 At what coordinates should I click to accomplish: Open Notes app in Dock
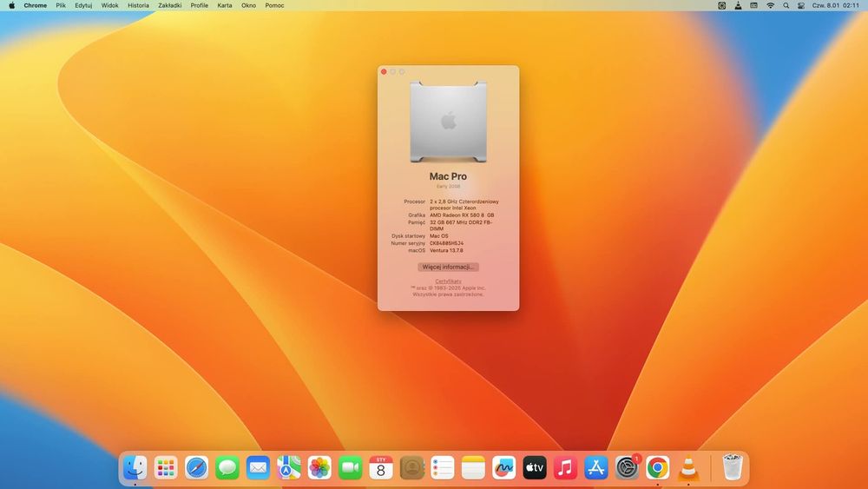point(473,468)
